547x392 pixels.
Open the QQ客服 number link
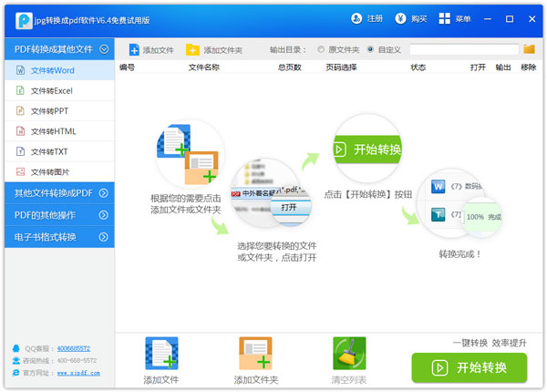point(74,348)
